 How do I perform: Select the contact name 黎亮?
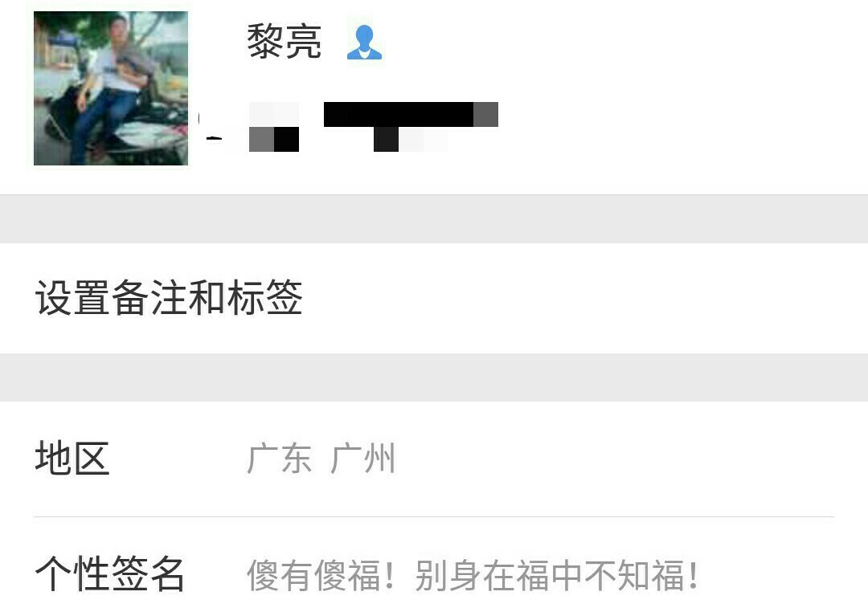coord(284,42)
